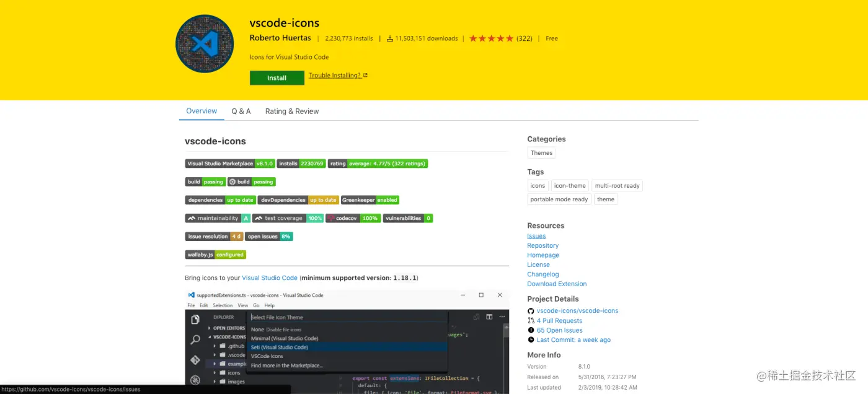
Task: Click the green Install button
Action: pyautogui.click(x=277, y=78)
